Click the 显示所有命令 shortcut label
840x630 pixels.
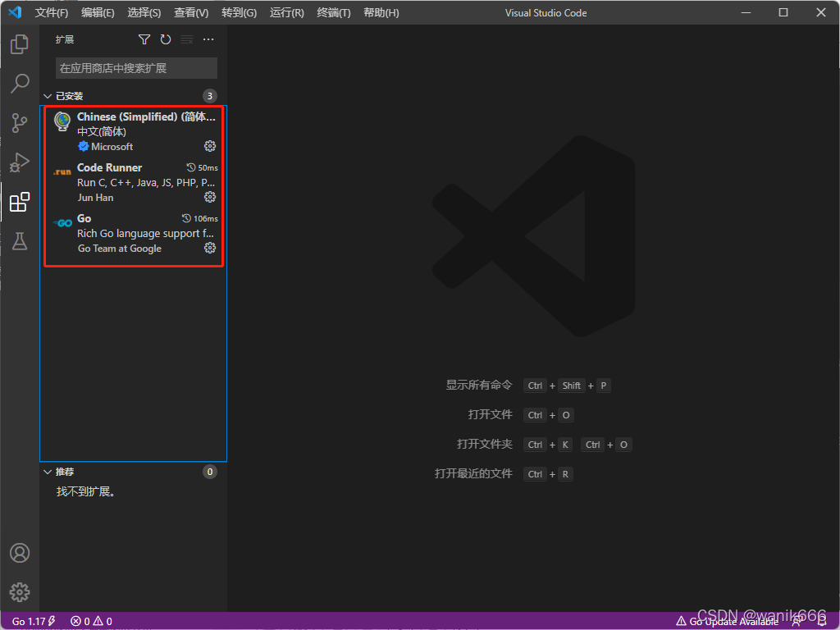(479, 386)
